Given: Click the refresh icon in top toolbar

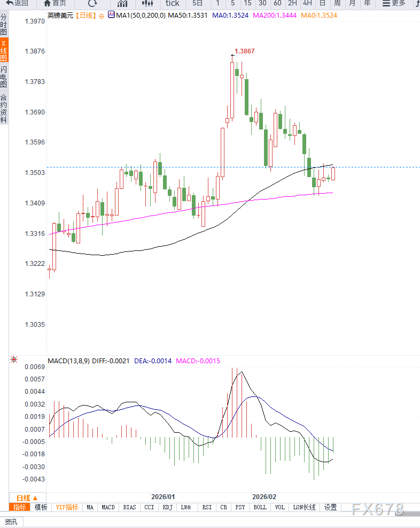Looking at the screenshot, I should point(92,3).
